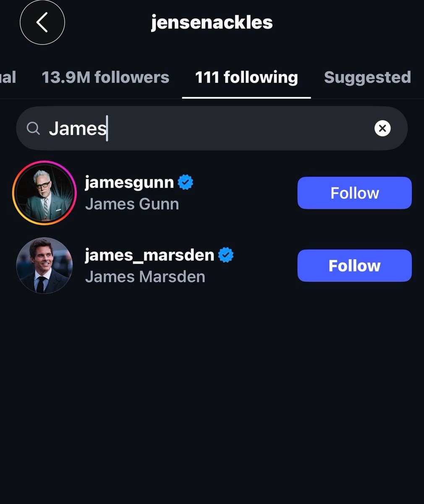
Task: Tap the jensenackles header title
Action: click(x=212, y=23)
